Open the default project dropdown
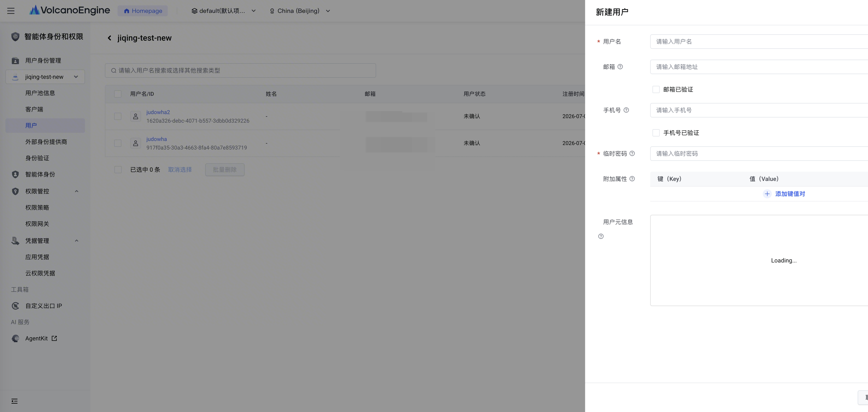868x412 pixels. 223,11
